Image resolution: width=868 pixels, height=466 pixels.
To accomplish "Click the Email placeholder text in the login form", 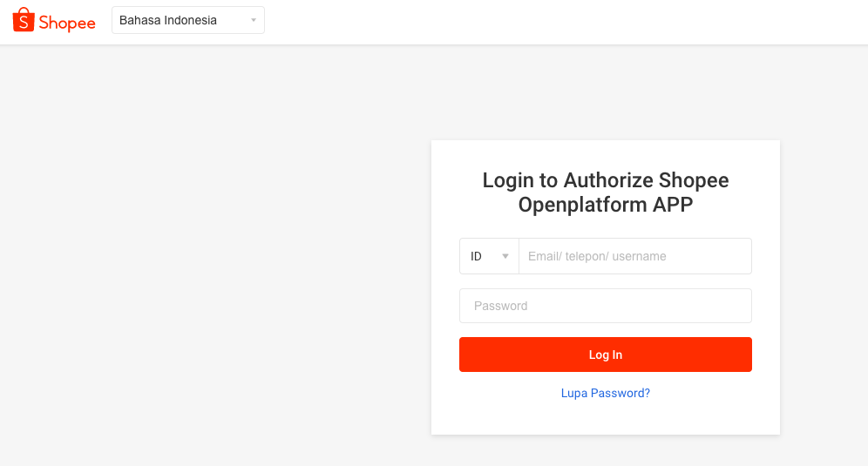I will tap(597, 256).
